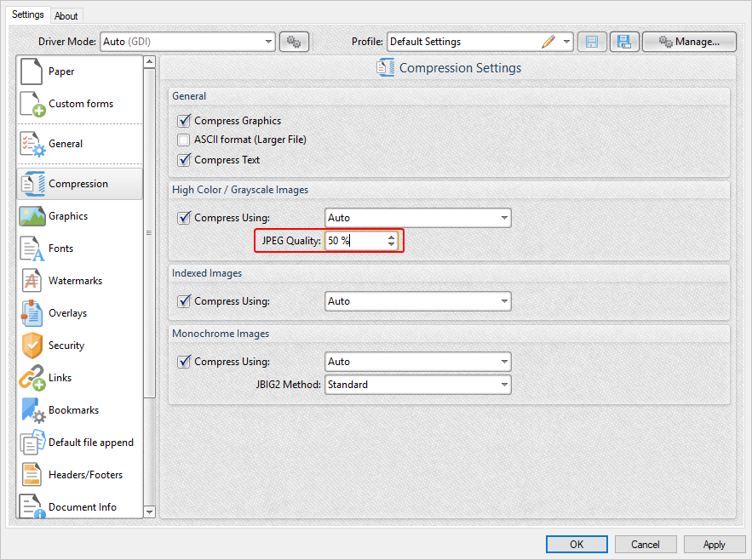Click the driver mode gear settings button
Image resolution: width=752 pixels, height=560 pixels.
(x=294, y=42)
